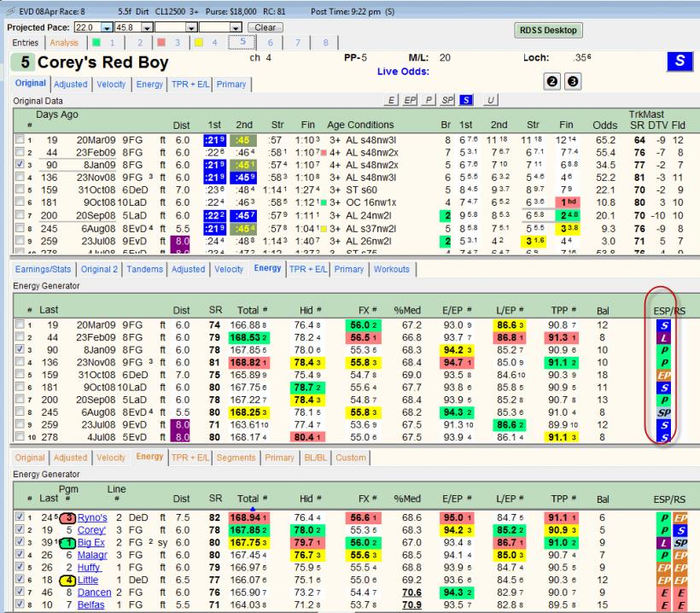This screenshot has width=700, height=613.
Task: Open the empty Projected Pace dropdown next to Clear
Action: coord(236,27)
